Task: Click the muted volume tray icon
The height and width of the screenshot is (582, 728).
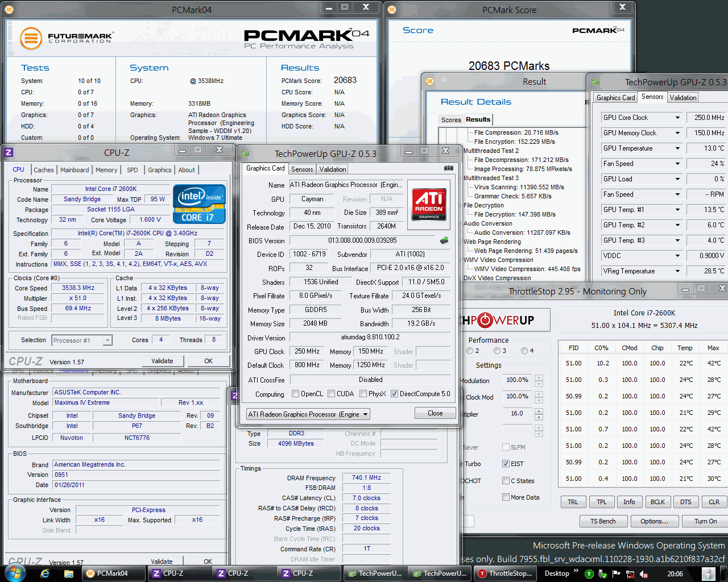Action: coord(643,574)
